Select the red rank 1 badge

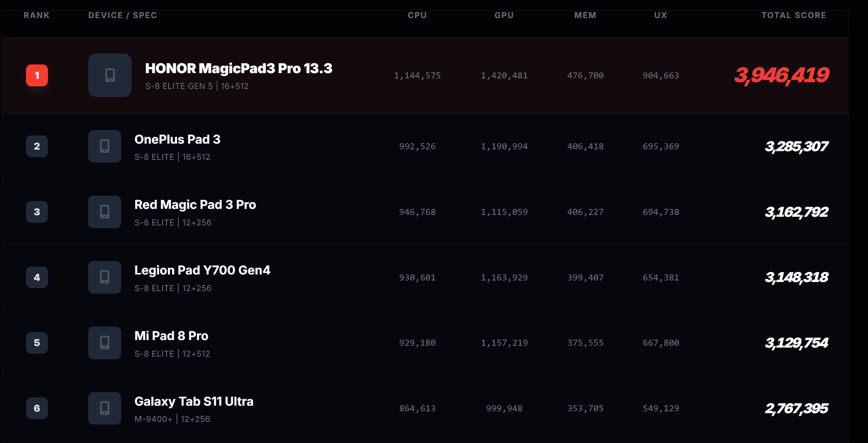pos(37,75)
